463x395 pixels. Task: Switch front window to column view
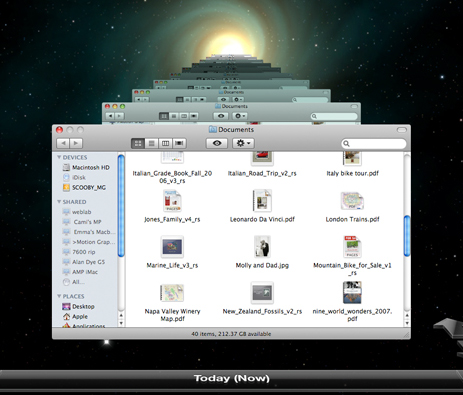(165, 143)
